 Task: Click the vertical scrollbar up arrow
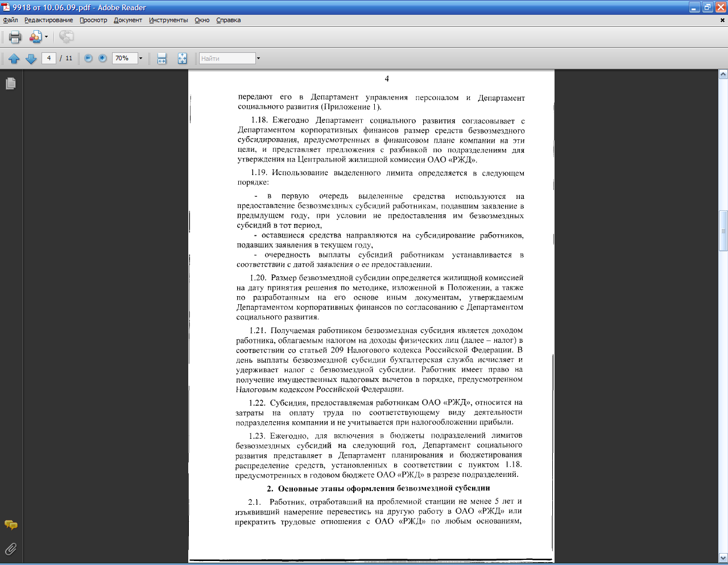[723, 74]
